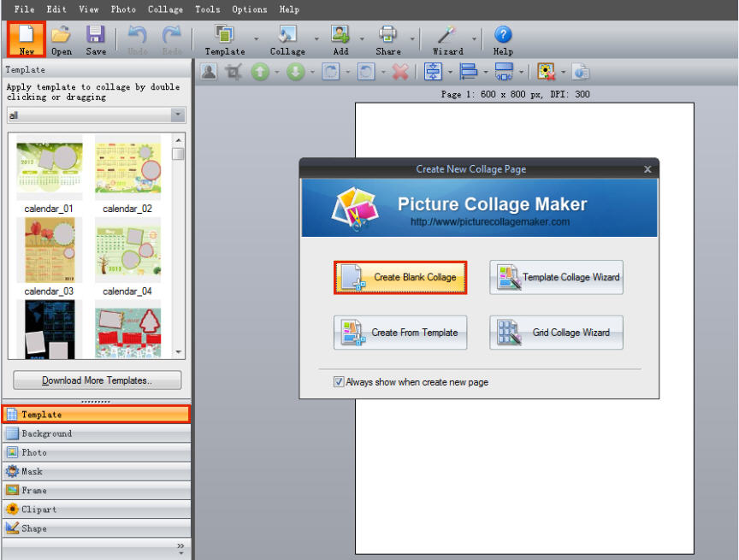Open the Tools menu

pos(207,9)
